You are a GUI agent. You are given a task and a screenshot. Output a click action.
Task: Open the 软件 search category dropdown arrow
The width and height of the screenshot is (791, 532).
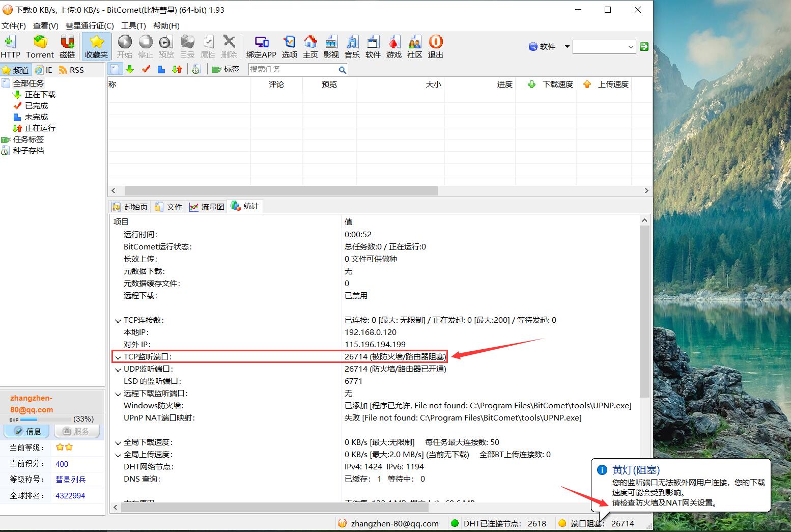(x=567, y=46)
